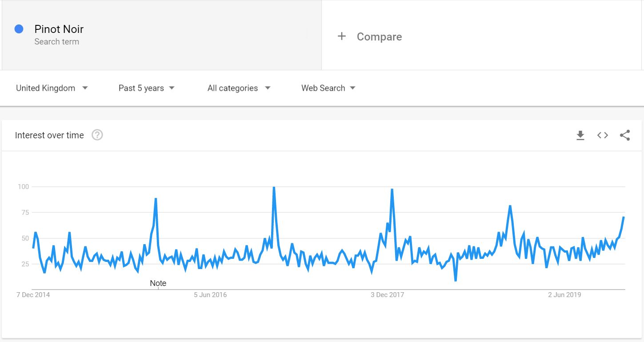
Task: Click the blue Pinot Noir color dot
Action: pos(19,29)
